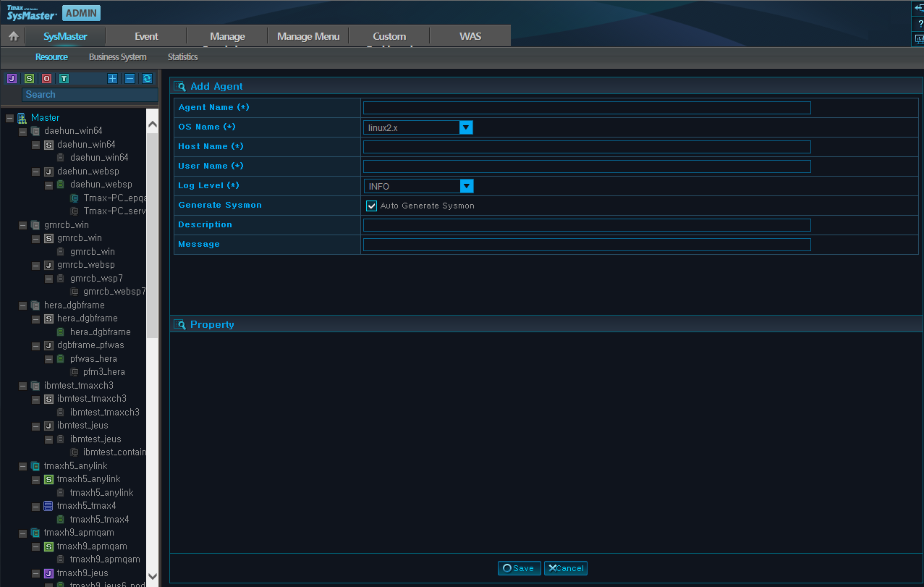924x587 pixels.
Task: Click the purple J icon beside tmaxh9_jeus
Action: pos(48,573)
